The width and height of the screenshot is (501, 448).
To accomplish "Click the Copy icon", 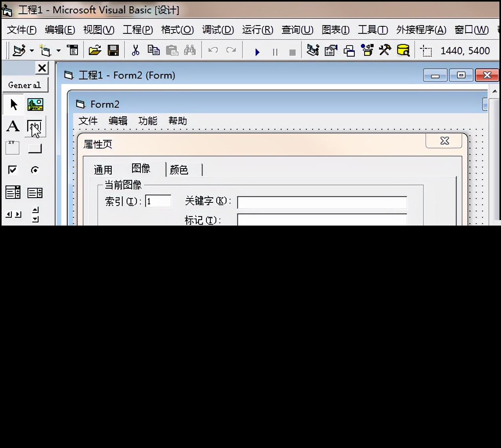I will pyautogui.click(x=153, y=50).
